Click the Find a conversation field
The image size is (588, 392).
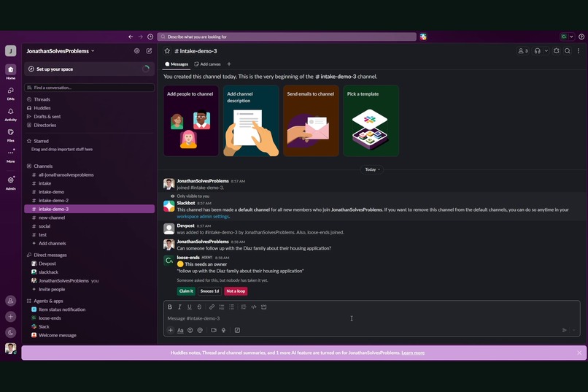[90, 88]
